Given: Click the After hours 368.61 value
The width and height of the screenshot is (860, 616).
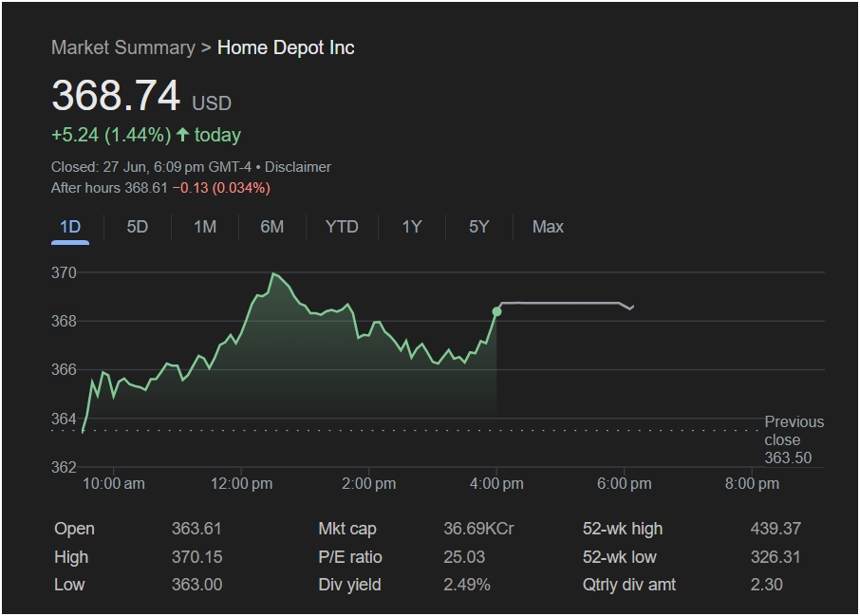Looking at the screenshot, I should [109, 188].
